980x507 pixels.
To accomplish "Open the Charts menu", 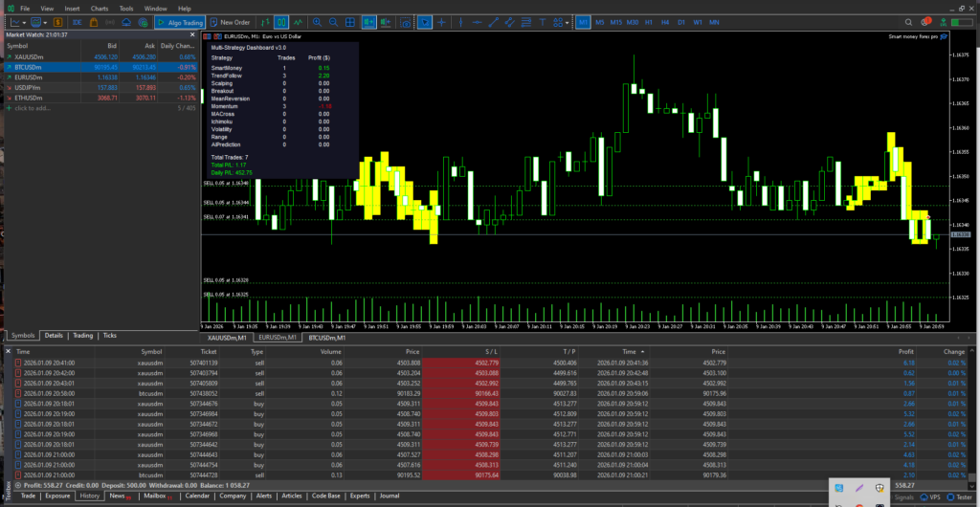I will tap(100, 8).
